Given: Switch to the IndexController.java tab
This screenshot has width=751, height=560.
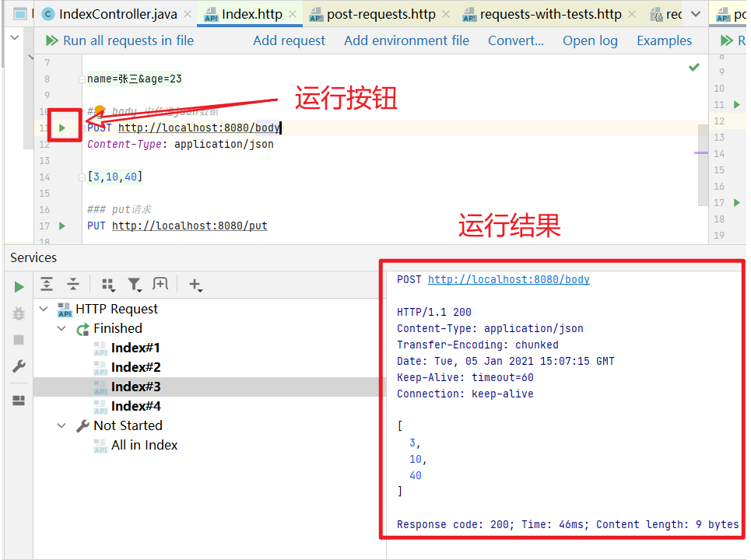Looking at the screenshot, I should click(x=117, y=14).
